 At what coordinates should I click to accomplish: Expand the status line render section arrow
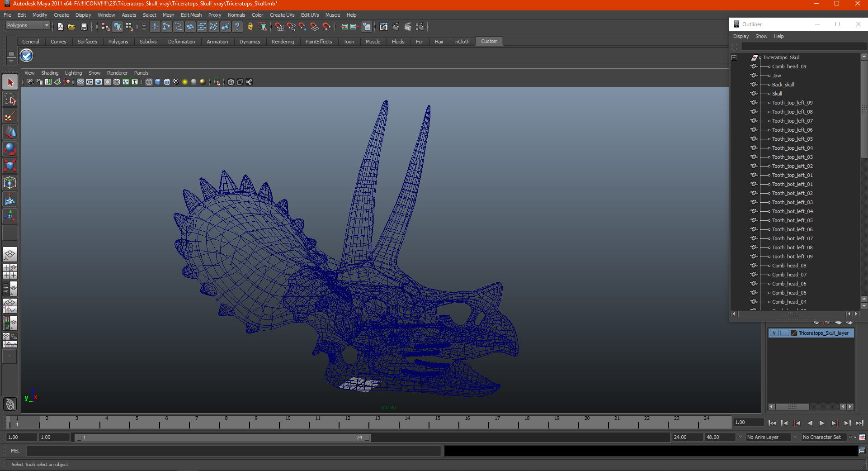click(x=428, y=27)
